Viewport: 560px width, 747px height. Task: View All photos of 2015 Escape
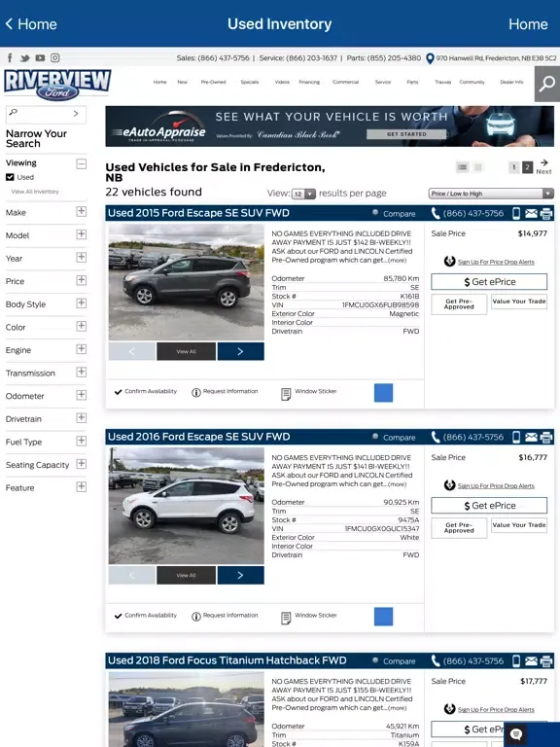click(187, 351)
